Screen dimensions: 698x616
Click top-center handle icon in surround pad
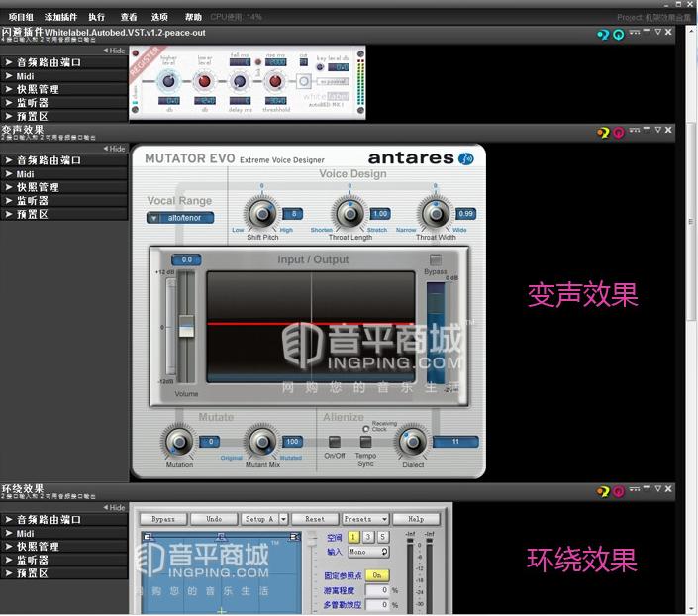pos(221,536)
